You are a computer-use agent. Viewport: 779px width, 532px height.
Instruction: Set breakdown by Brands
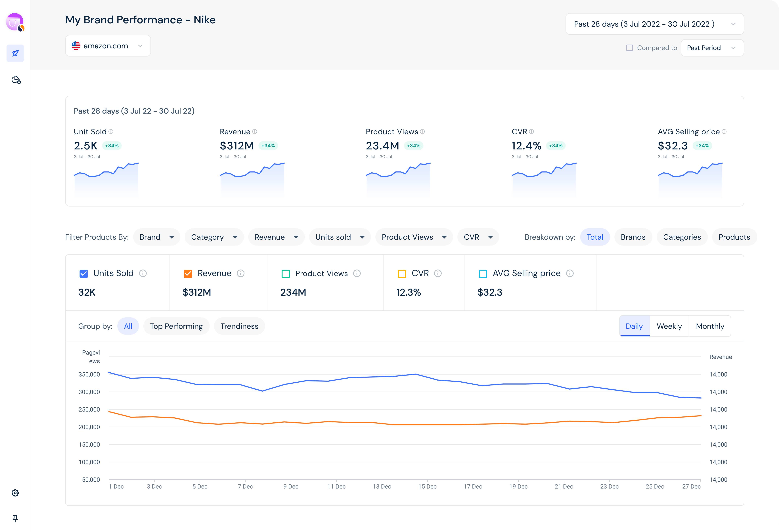[633, 237]
